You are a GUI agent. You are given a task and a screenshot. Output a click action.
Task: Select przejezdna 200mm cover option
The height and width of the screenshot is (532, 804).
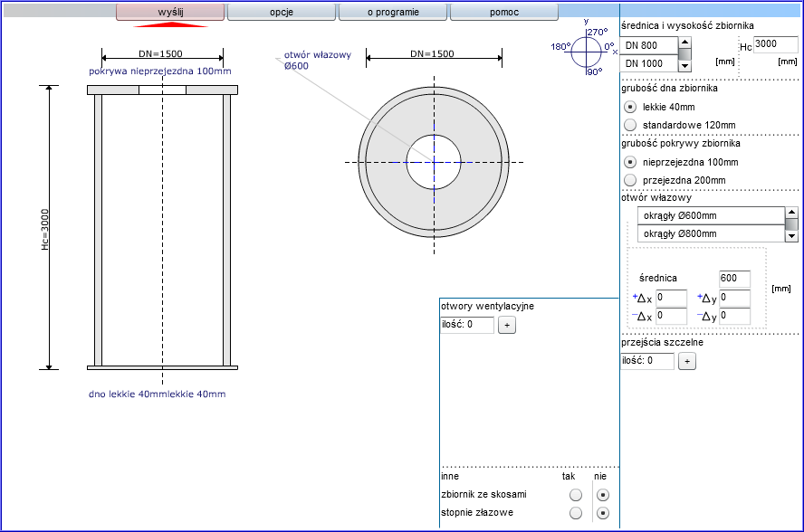tap(629, 180)
